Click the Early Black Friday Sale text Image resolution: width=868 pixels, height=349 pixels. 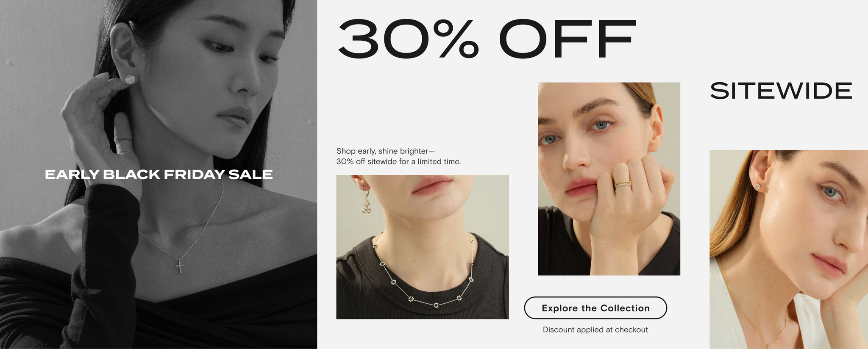[x=159, y=174]
